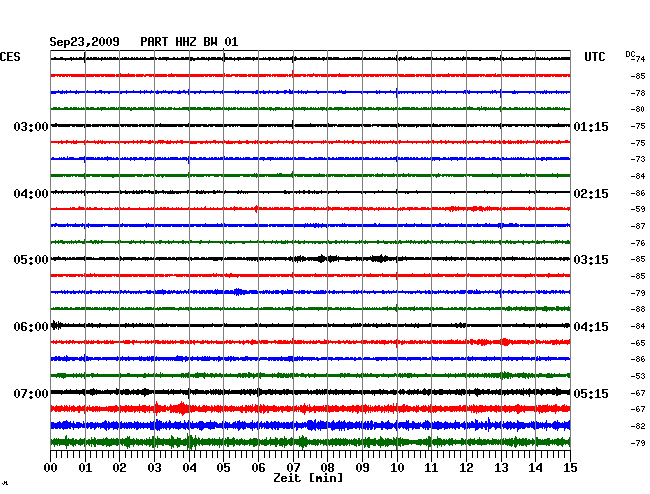Click the DC column header label

pos(630,53)
